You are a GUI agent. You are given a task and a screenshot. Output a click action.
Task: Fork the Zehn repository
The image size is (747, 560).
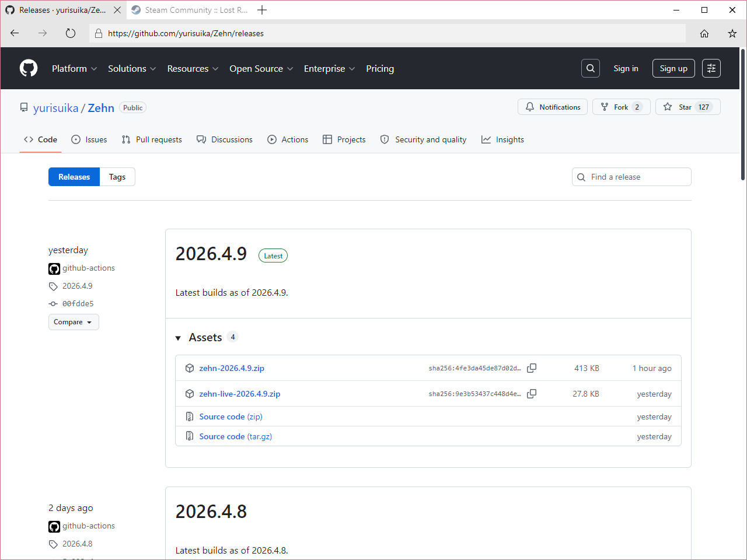tap(622, 107)
